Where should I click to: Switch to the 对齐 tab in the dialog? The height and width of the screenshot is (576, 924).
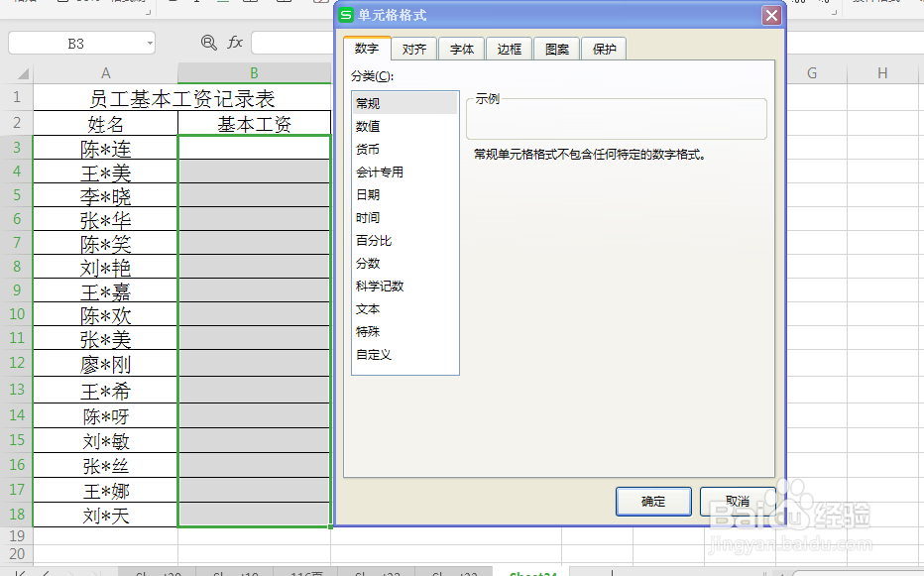click(x=413, y=48)
